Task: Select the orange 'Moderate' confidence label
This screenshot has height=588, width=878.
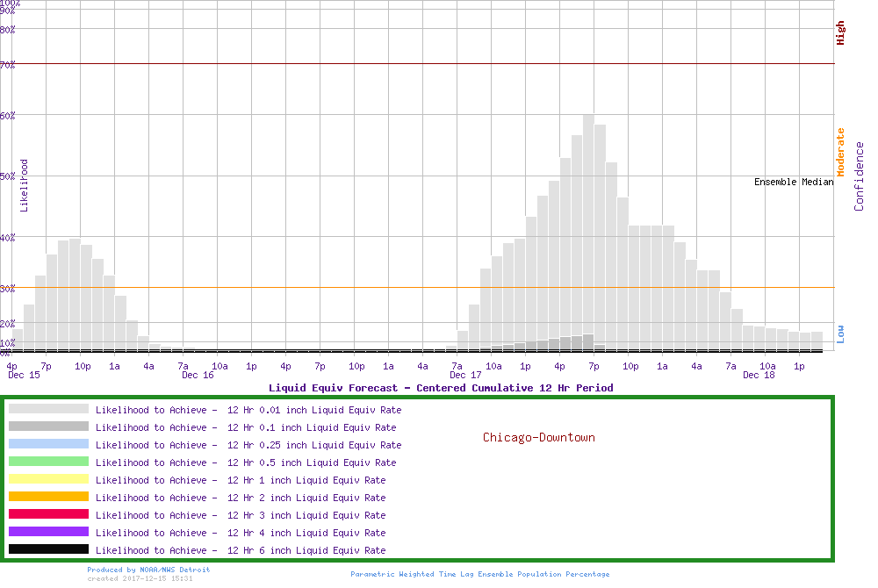Action: pos(840,152)
